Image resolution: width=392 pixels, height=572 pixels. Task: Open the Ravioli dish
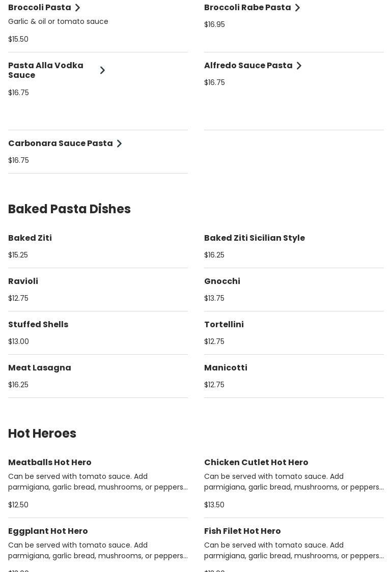tap(23, 281)
